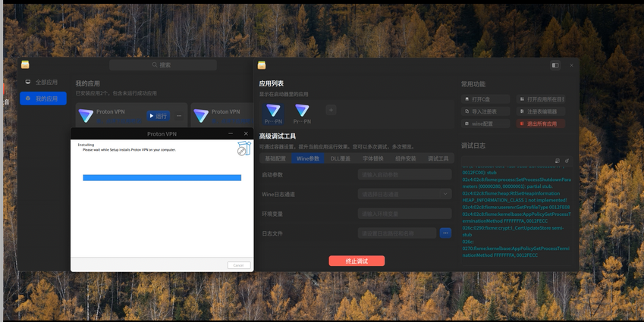Click the 搜索 search box
The width and height of the screenshot is (644, 322).
pyautogui.click(x=162, y=65)
